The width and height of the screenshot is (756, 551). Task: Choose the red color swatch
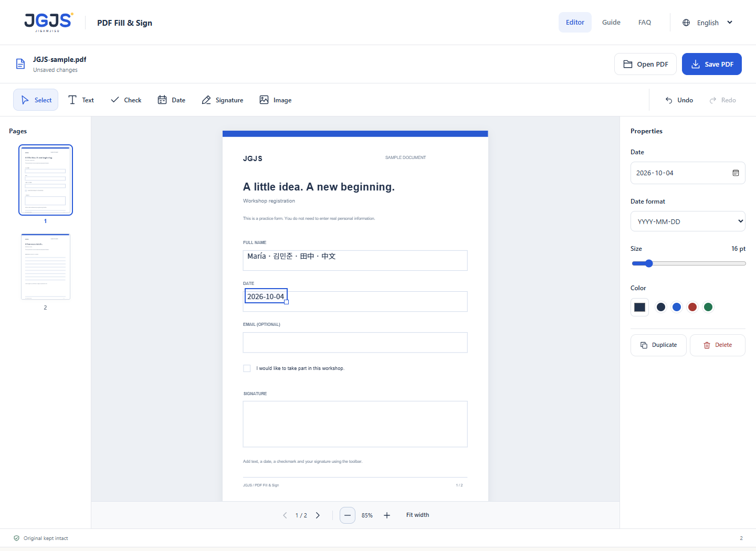(692, 307)
